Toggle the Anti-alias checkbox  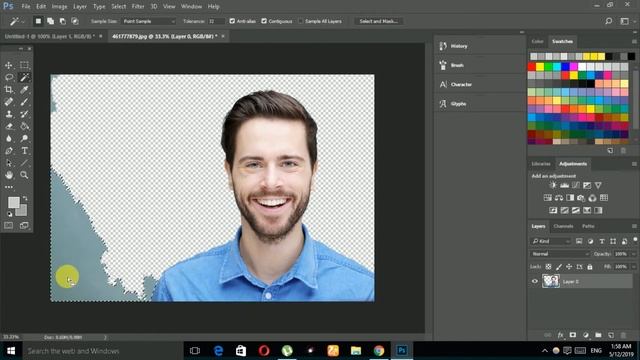[x=232, y=21]
